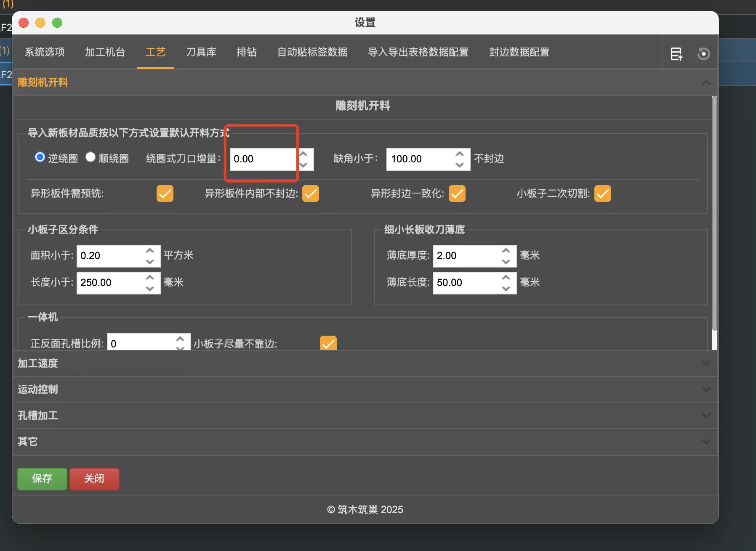Toggle 异形板件内部不封边 option
The height and width of the screenshot is (551, 756).
(310, 193)
